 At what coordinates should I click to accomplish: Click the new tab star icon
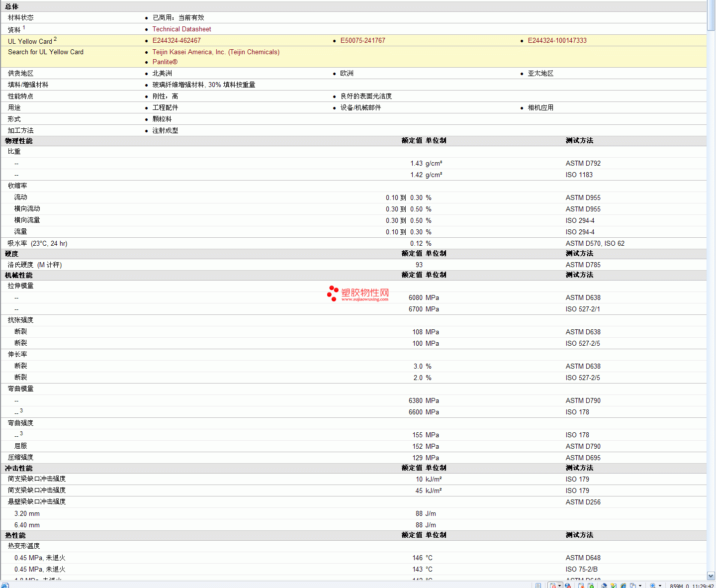click(x=581, y=586)
